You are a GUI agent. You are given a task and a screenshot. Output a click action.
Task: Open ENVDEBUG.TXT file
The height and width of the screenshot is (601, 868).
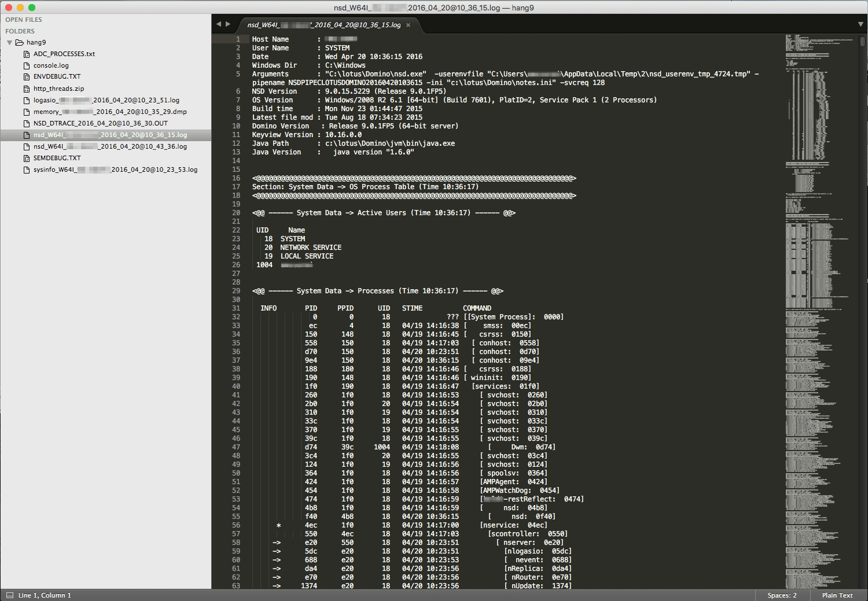pos(57,76)
